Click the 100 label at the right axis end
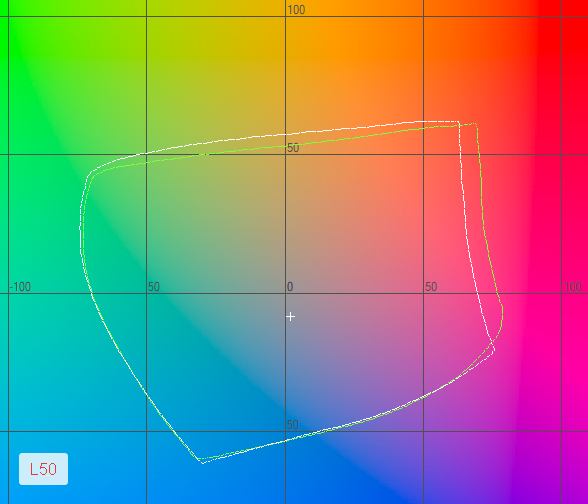This screenshot has height=504, width=588. point(573,287)
